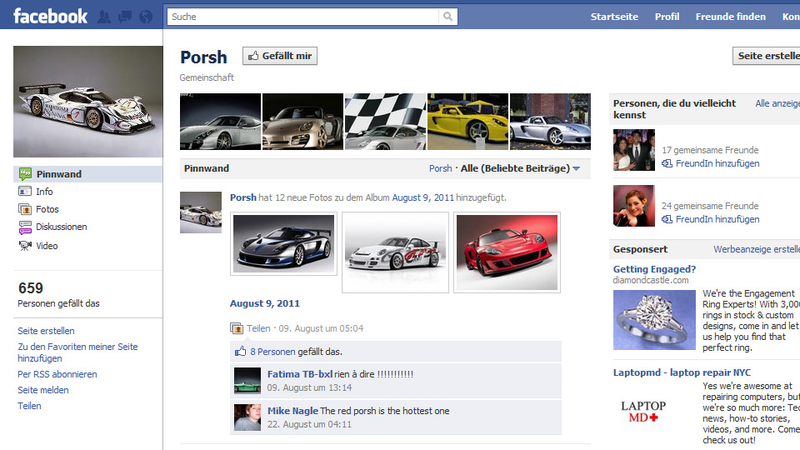Open Mike Nagle commenter profile

tap(293, 411)
